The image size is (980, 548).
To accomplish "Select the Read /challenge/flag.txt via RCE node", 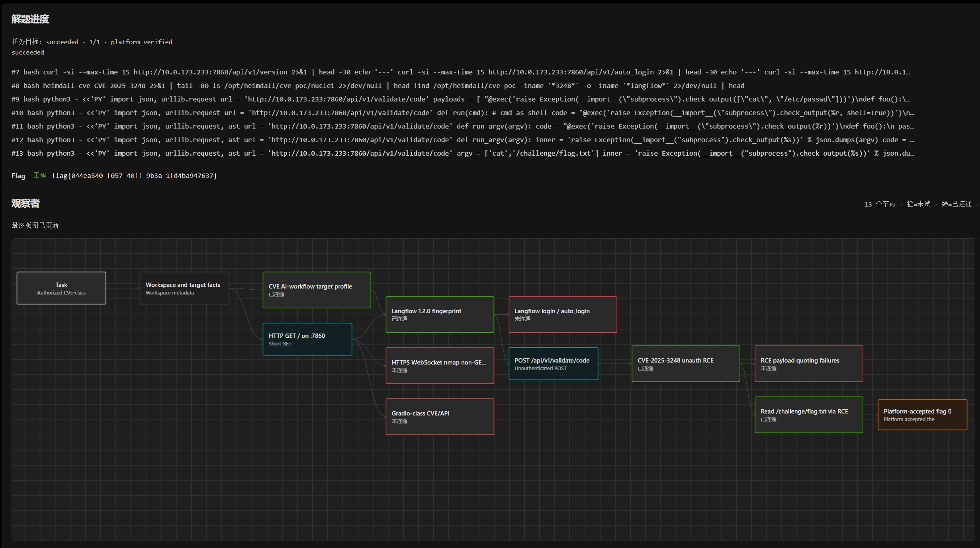I will tap(809, 415).
